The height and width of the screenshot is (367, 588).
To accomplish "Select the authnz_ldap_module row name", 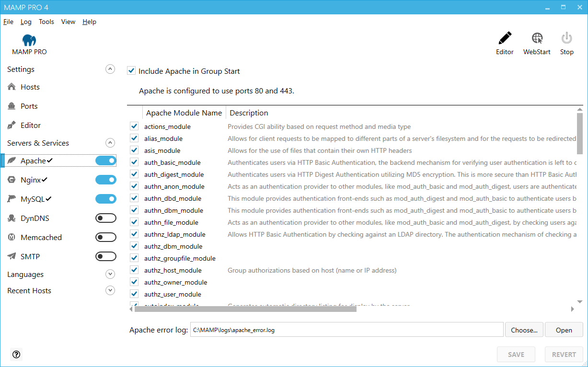I will click(x=175, y=234).
